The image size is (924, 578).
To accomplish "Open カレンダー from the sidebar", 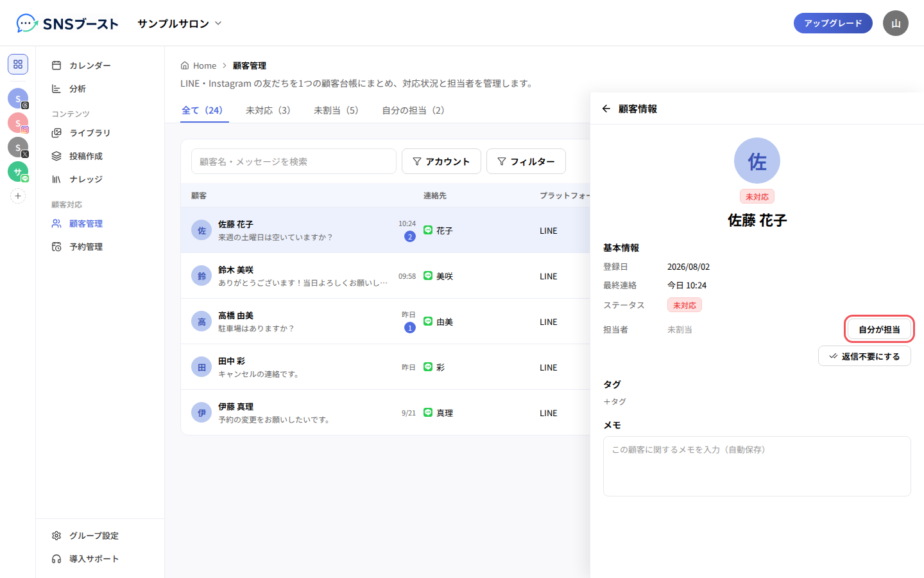I will point(100,66).
